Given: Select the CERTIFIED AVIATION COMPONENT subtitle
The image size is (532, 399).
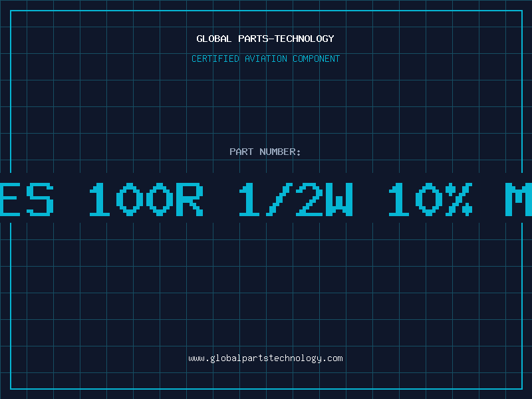Looking at the screenshot, I should pyautogui.click(x=265, y=59).
